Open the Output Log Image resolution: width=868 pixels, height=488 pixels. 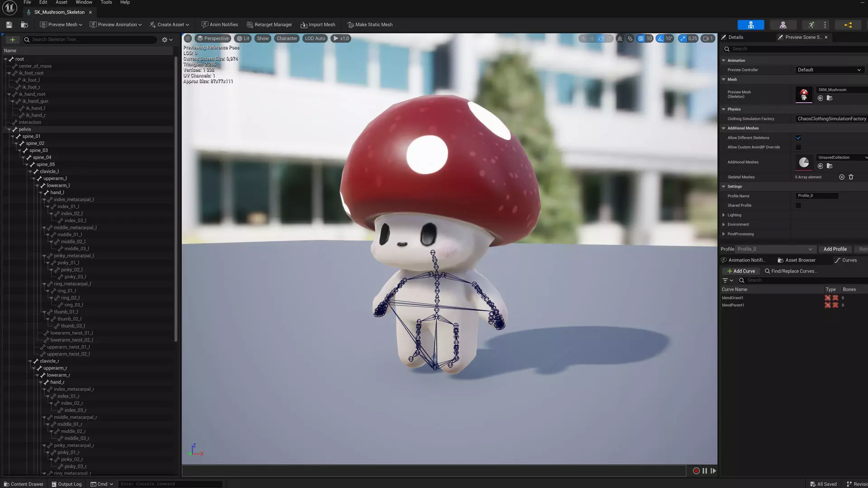66,484
